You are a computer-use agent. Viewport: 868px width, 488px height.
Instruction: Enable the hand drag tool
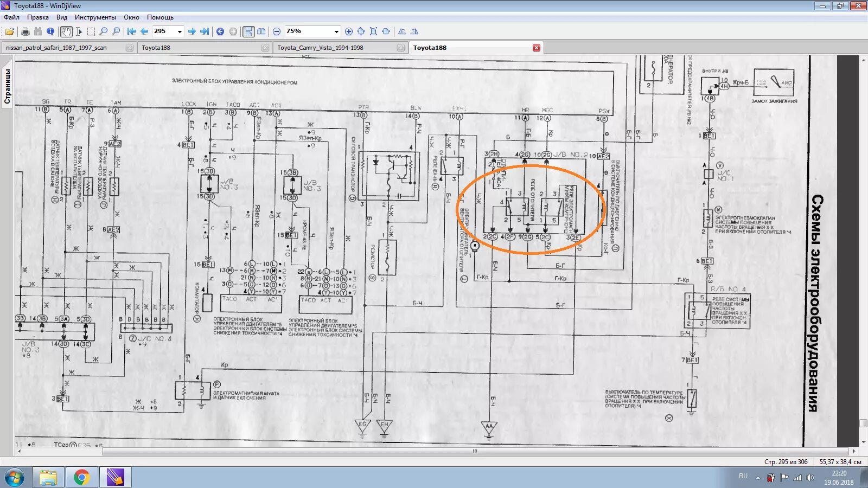[x=66, y=31]
